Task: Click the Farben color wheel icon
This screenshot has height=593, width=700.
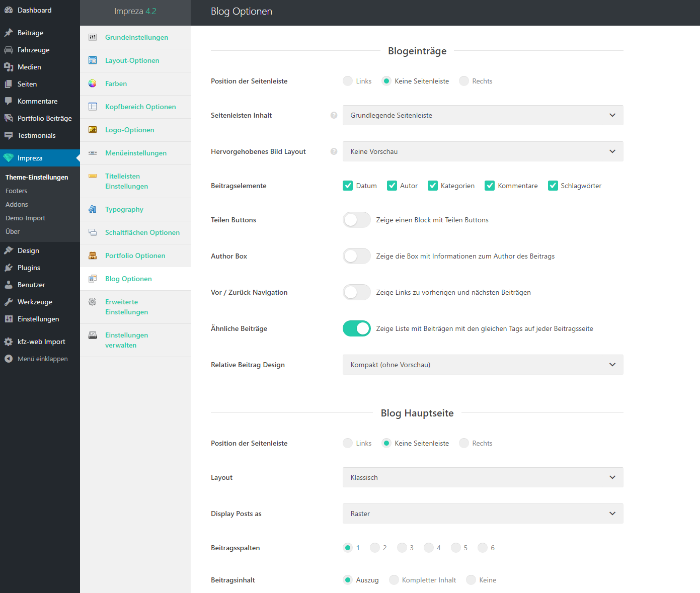Action: pyautogui.click(x=93, y=83)
